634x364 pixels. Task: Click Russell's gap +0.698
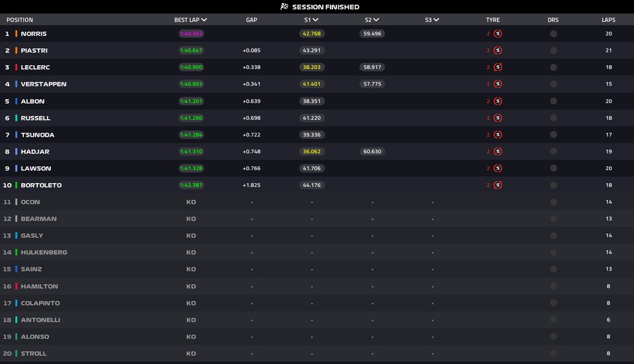[251, 118]
